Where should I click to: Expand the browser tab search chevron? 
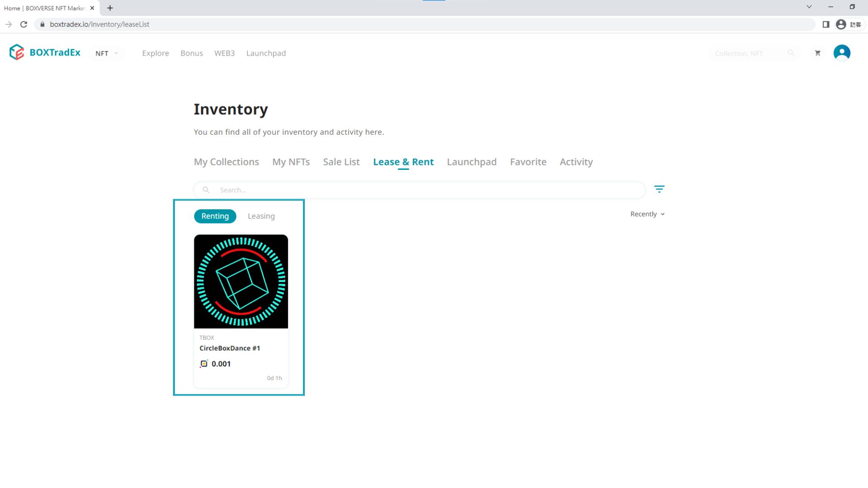(809, 7)
